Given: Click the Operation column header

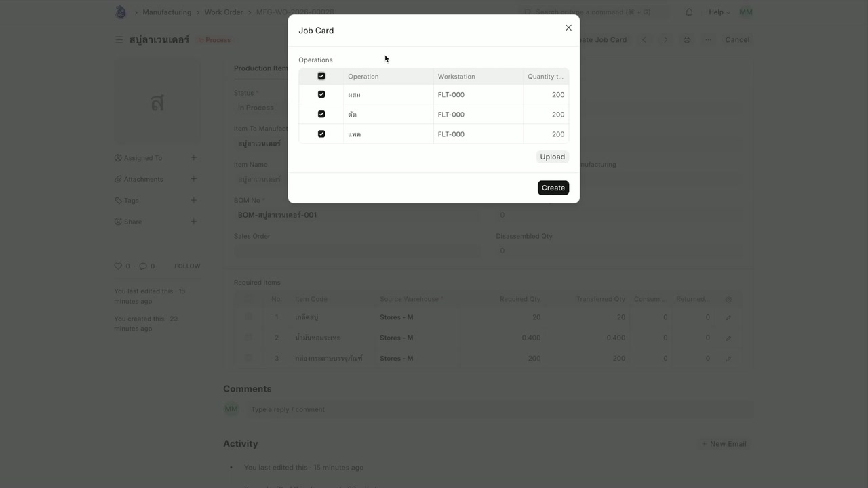Looking at the screenshot, I should pos(389,76).
